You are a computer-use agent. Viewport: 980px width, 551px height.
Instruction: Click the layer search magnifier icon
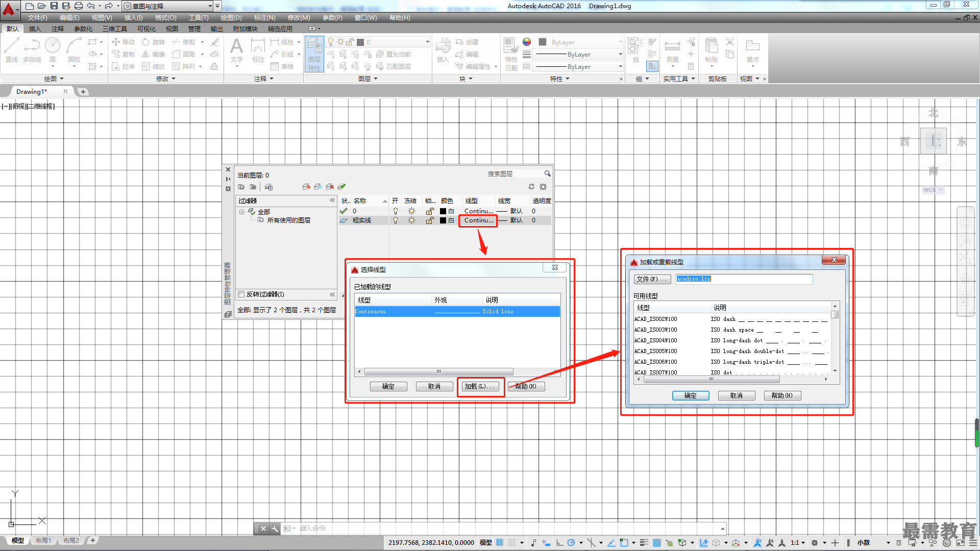[547, 173]
